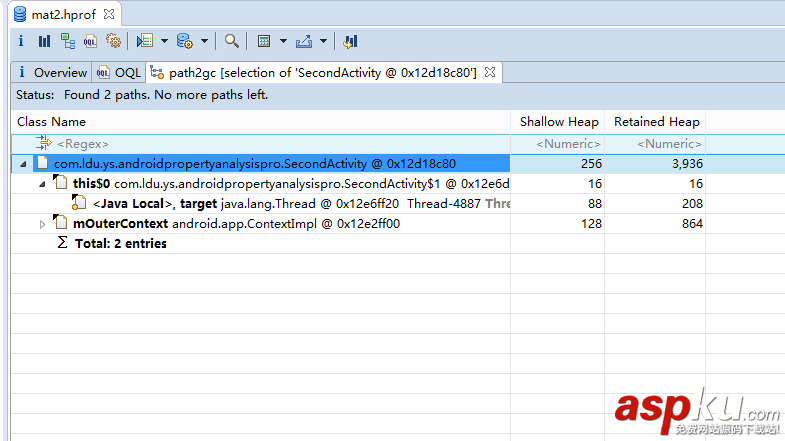Run Expert System Test reports icon
The image size is (785, 441).
click(x=145, y=41)
